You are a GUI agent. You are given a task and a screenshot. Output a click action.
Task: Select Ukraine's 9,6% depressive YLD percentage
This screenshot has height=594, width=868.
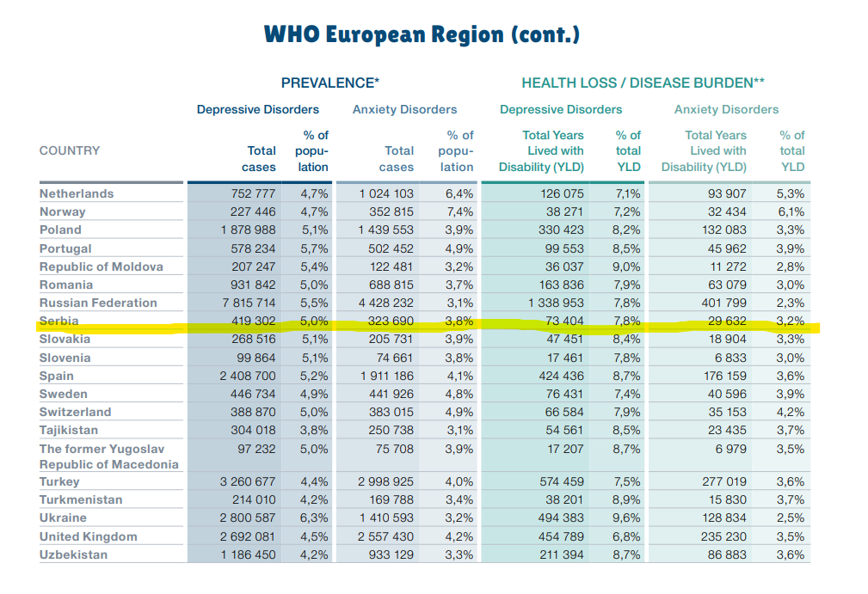coord(626,518)
